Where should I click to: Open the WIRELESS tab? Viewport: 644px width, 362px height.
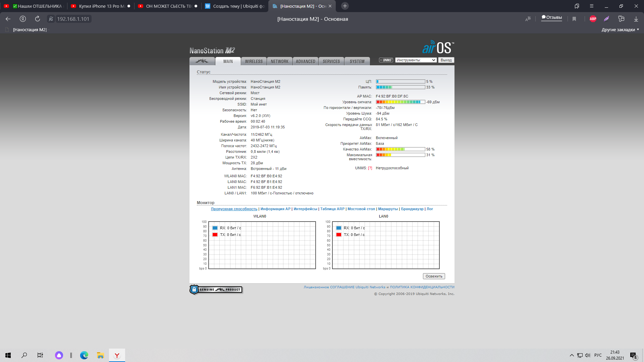254,61
